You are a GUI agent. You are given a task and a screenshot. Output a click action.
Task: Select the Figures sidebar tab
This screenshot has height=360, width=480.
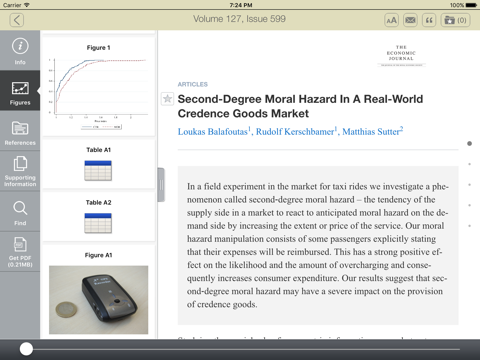(20, 91)
